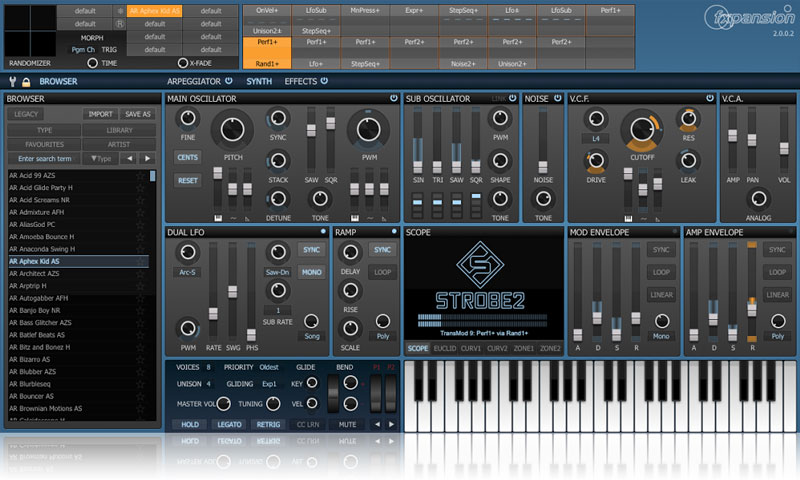Enable LOOP in the Ramp section

pyautogui.click(x=381, y=271)
